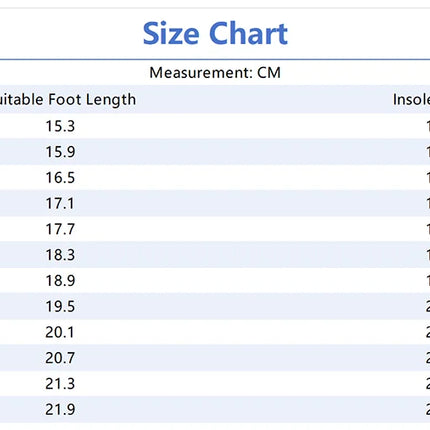Click the word Size in the title
430x430 pixels.
point(171,33)
